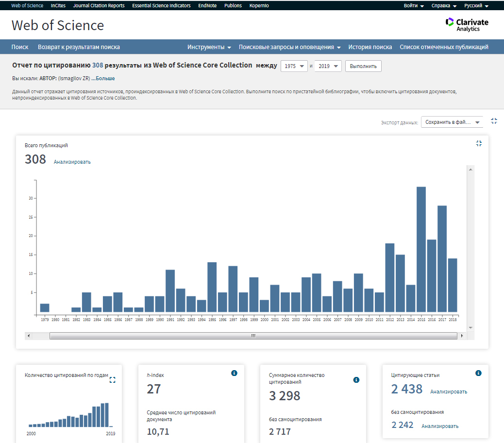Expand the Инструменты menu
Viewport: 504px width, 443px height.
(209, 47)
